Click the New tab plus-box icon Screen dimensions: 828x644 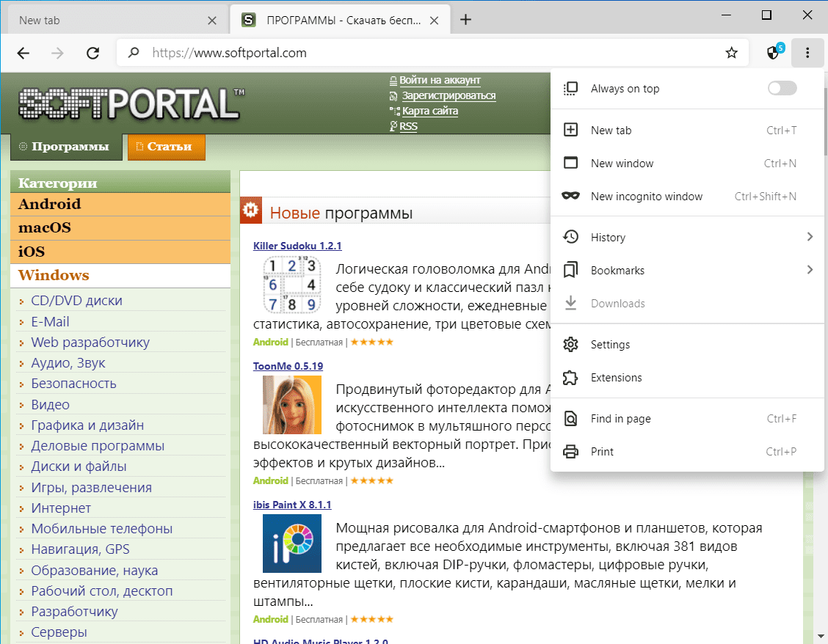tap(571, 130)
